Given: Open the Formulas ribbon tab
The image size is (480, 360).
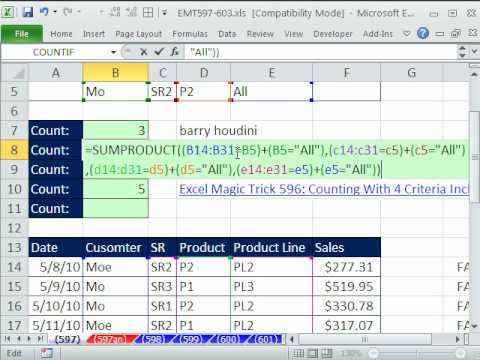Looking at the screenshot, I should [x=190, y=34].
